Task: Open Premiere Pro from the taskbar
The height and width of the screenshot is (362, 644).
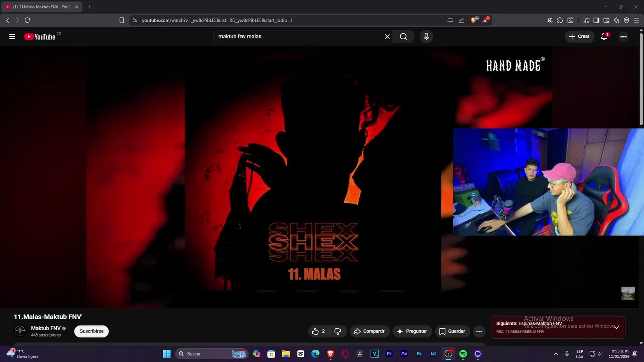Action: coord(389,354)
